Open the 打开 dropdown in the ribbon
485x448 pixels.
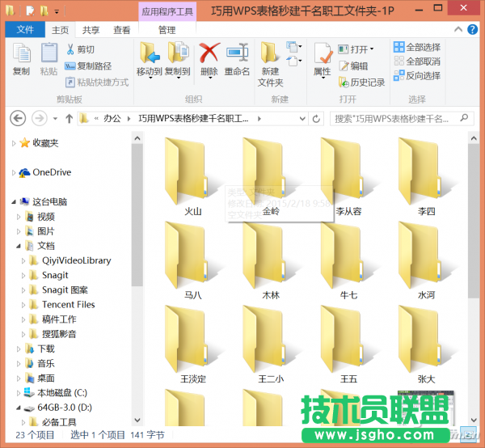coord(356,49)
